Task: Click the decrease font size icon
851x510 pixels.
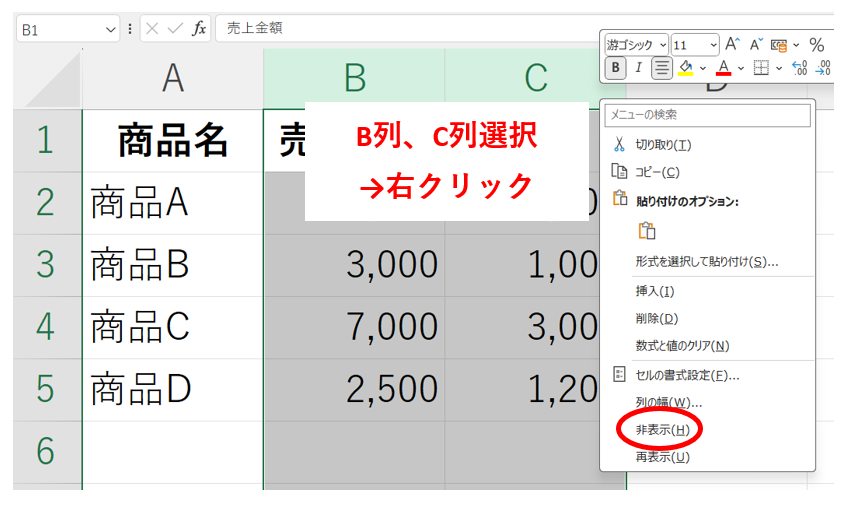Action: point(757,45)
